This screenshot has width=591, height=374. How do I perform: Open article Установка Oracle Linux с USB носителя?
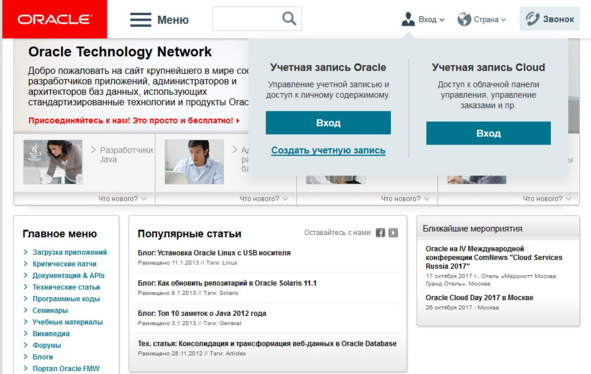point(214,253)
